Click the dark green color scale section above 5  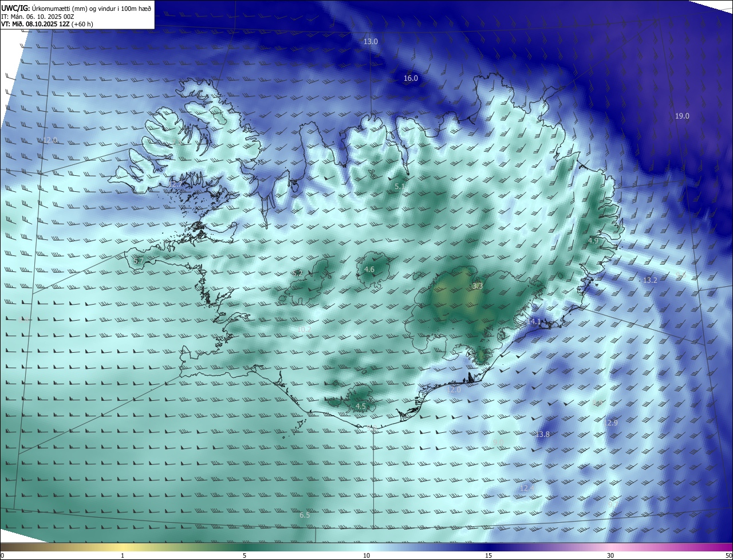tap(245, 547)
